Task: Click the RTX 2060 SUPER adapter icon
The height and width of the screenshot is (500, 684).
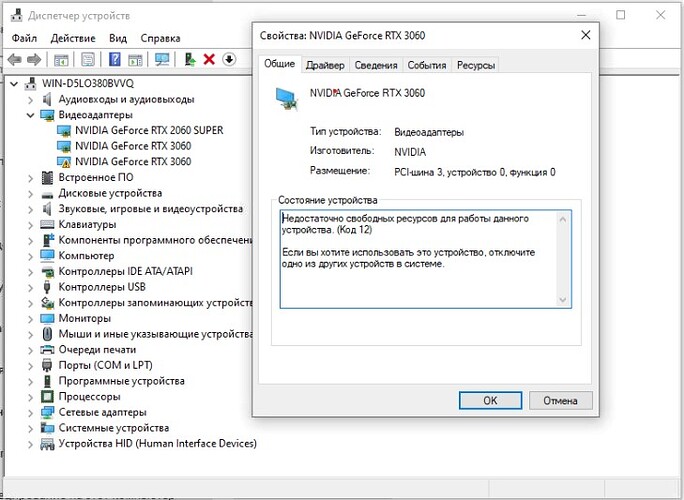Action: 64,130
